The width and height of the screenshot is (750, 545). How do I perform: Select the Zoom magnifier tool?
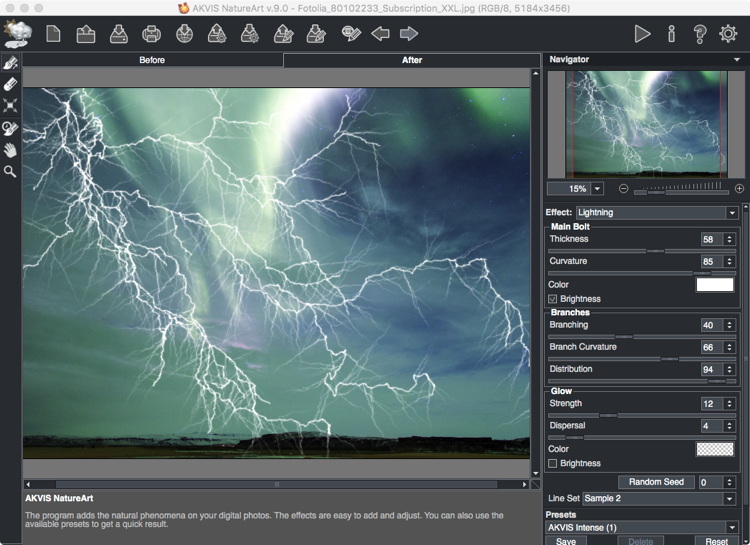(x=10, y=172)
